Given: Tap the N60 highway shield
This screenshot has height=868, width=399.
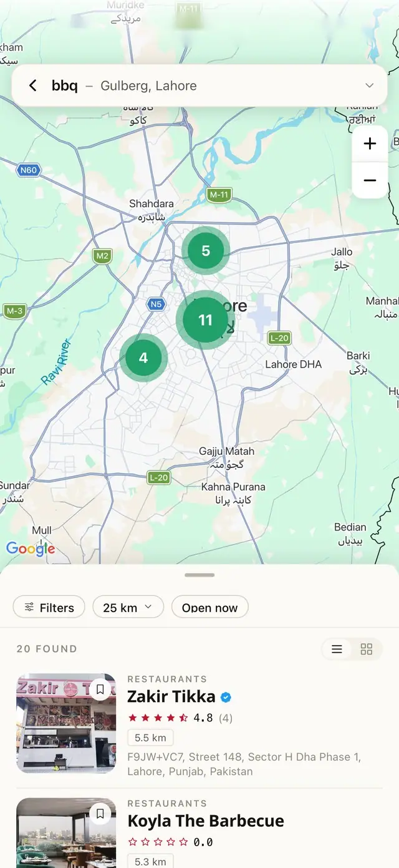Looking at the screenshot, I should [29, 170].
